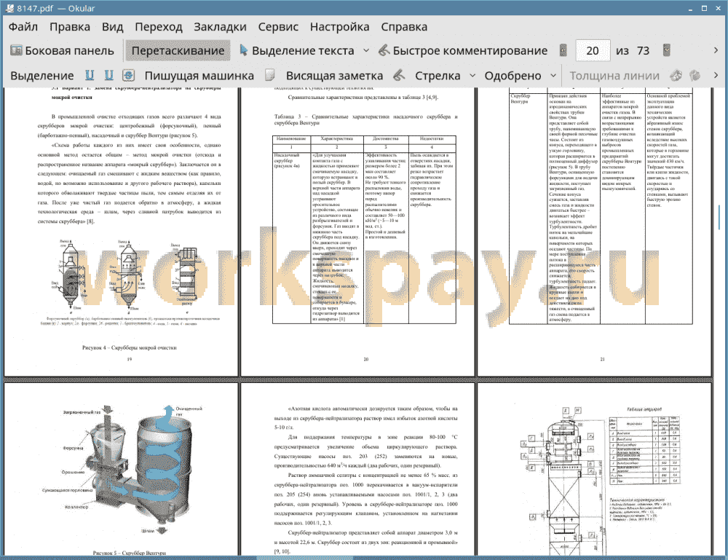Click page 21 with Скруббер Вентури table

click(594, 232)
